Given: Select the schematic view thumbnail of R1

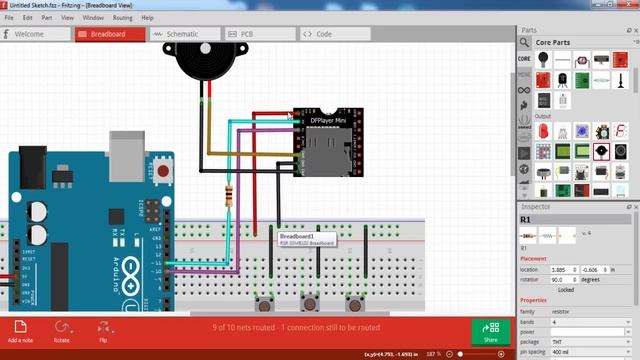Looking at the screenshot, I should [547, 236].
